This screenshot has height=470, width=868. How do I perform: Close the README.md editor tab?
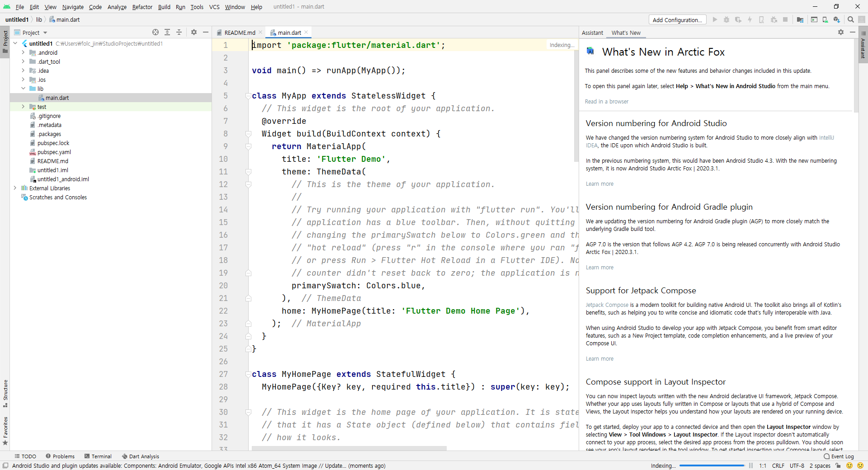[260, 32]
